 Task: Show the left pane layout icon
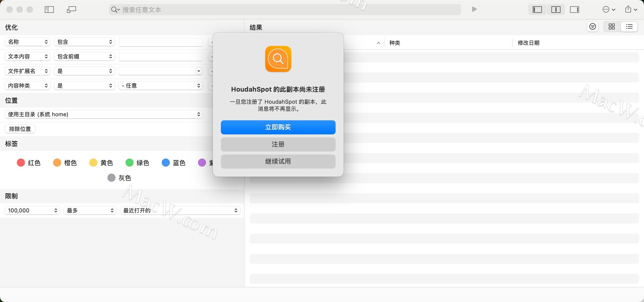pyautogui.click(x=537, y=9)
